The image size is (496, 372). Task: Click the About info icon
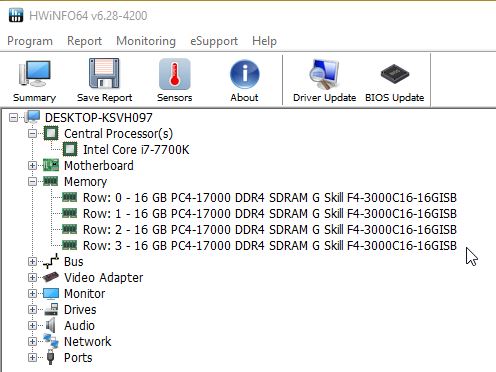[x=244, y=74]
